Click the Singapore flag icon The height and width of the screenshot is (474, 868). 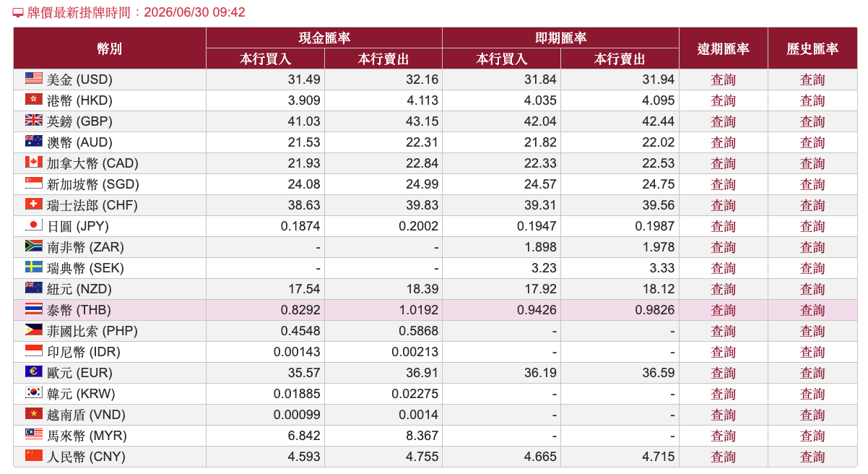click(34, 183)
